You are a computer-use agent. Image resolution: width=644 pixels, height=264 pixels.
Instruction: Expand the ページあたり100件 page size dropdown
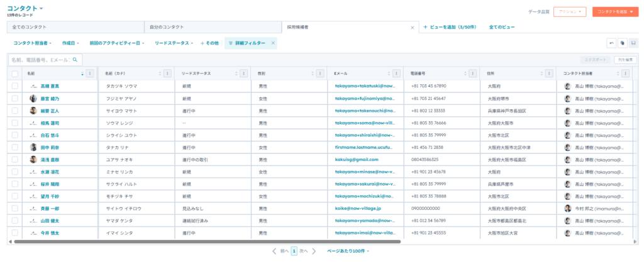coord(348,251)
